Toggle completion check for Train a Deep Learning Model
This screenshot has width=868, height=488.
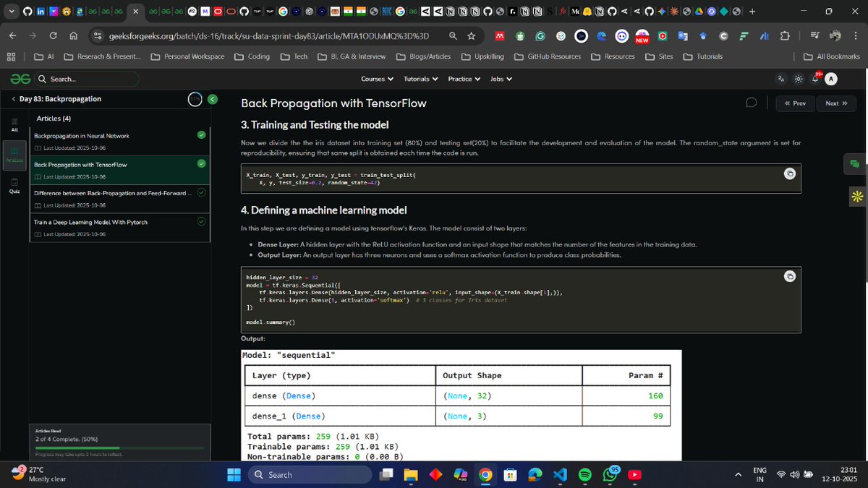click(x=201, y=221)
